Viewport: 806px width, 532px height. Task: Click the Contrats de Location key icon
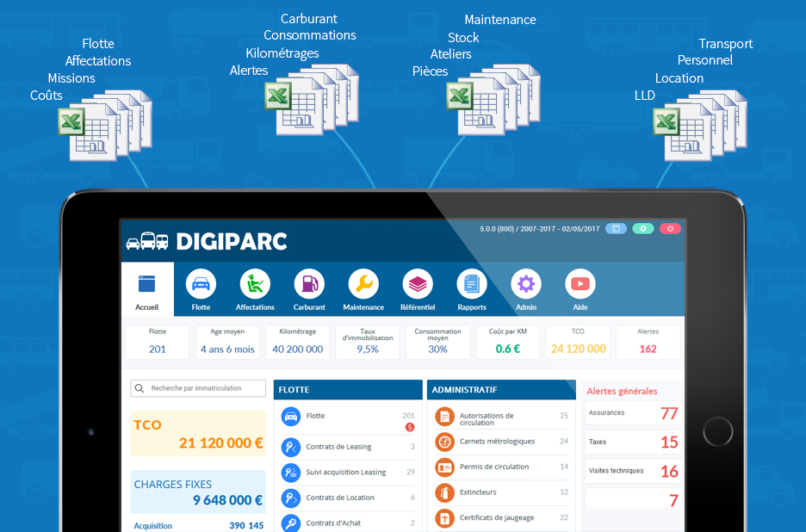291,498
